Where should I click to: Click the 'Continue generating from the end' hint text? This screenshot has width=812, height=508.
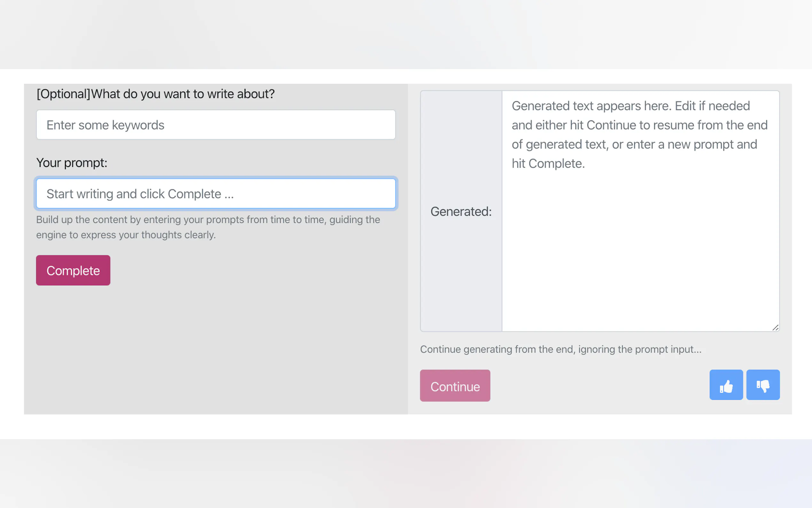561,349
